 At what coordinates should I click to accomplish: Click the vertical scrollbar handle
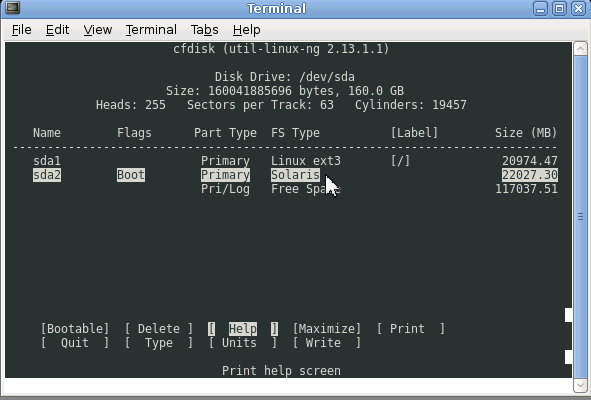[580, 217]
